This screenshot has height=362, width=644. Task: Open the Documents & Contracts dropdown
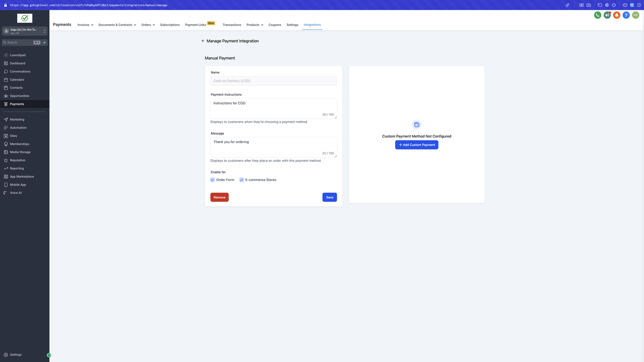tap(117, 25)
